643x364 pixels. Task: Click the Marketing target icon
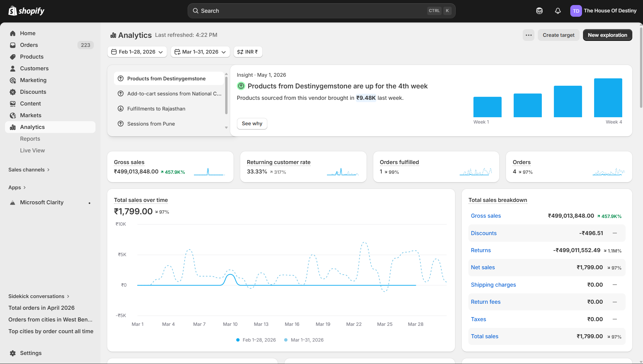click(x=13, y=80)
